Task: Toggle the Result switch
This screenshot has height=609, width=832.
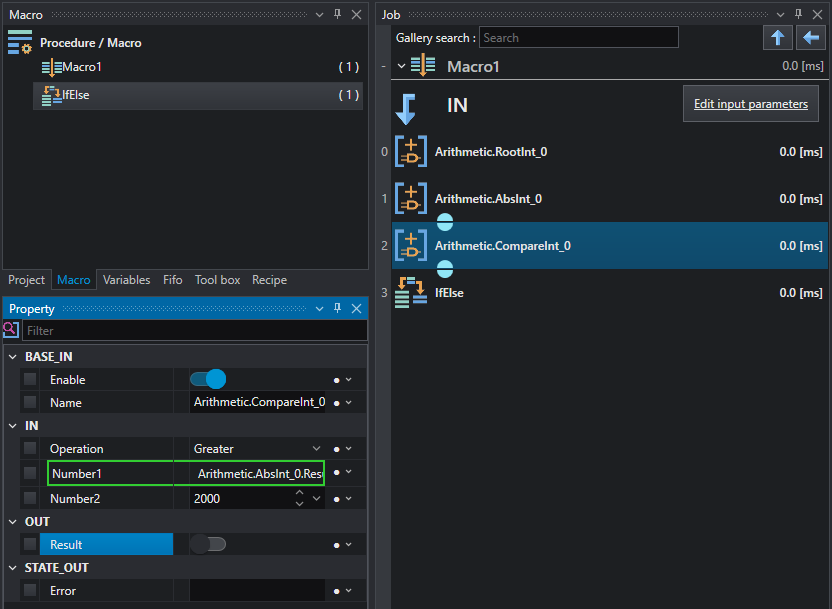Action: pos(208,544)
